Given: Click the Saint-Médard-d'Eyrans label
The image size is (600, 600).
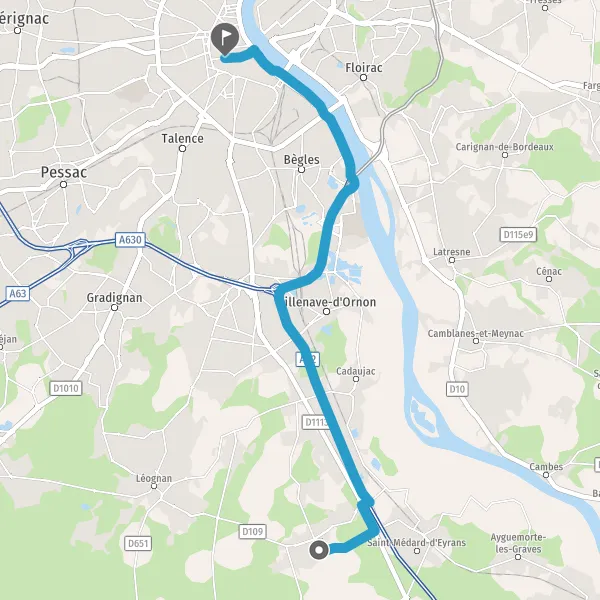Looking at the screenshot, I should point(417,543).
